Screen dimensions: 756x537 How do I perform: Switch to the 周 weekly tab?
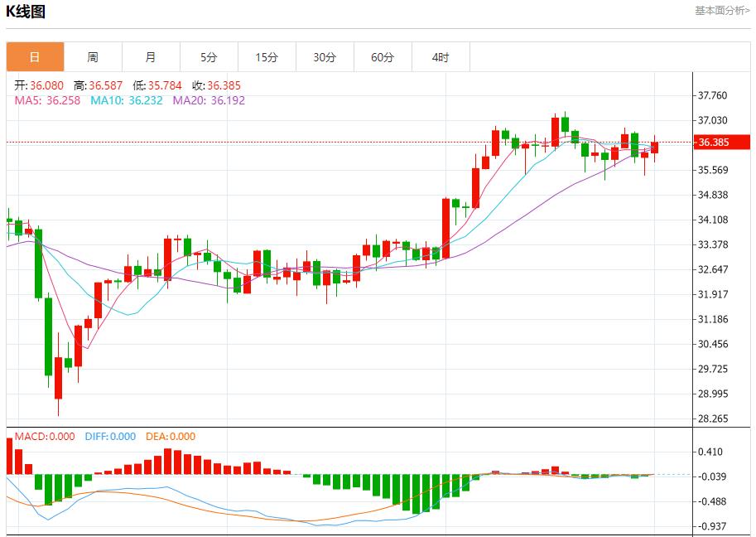coord(93,57)
